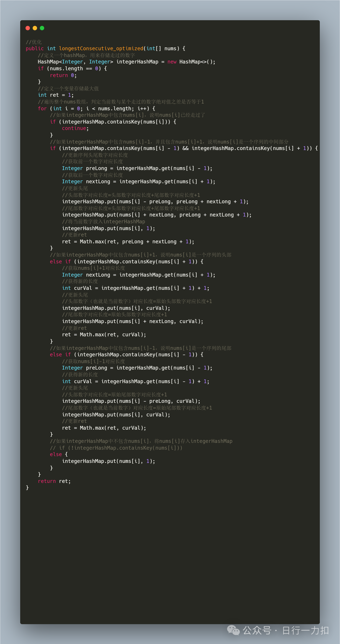340x644 pixels.
Task: Click comment ending "将nums[i]存入integerHashMap"
Action: click(x=141, y=441)
